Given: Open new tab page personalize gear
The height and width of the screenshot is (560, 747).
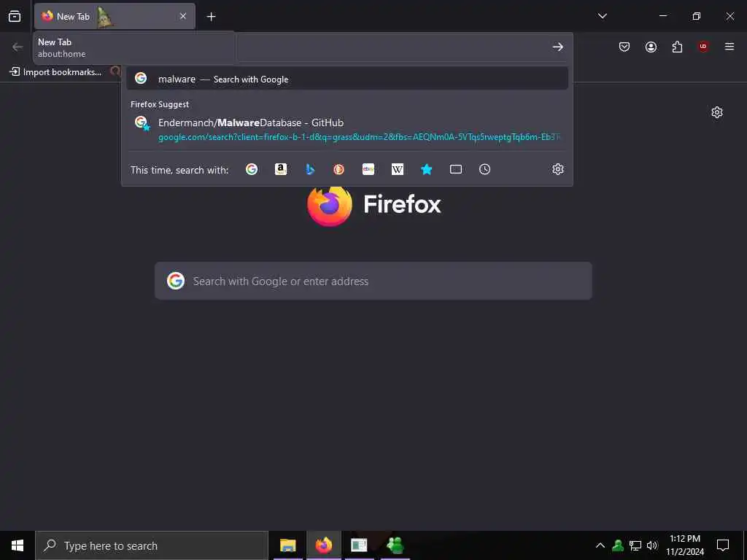Looking at the screenshot, I should [x=717, y=112].
